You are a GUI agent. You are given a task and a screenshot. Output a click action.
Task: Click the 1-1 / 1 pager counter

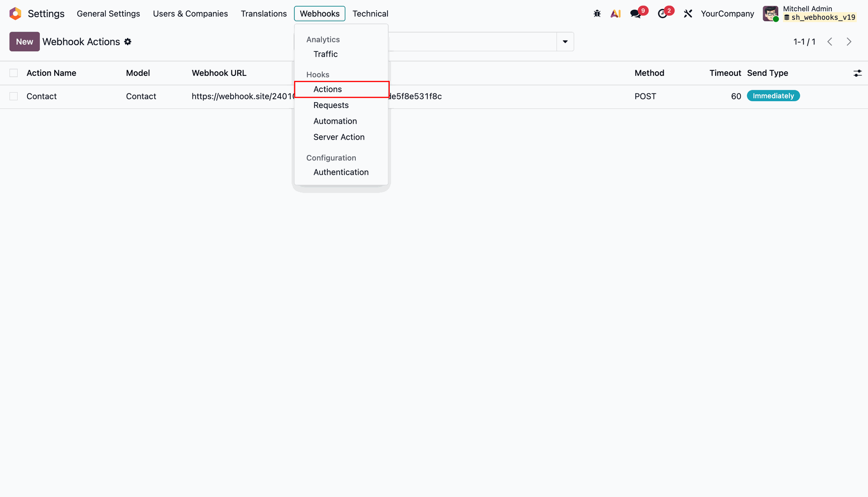click(804, 42)
